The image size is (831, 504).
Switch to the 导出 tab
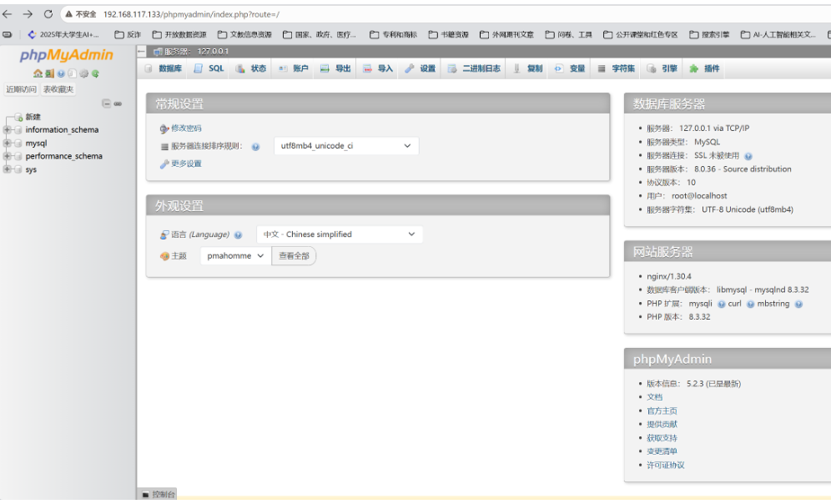pyautogui.click(x=335, y=68)
